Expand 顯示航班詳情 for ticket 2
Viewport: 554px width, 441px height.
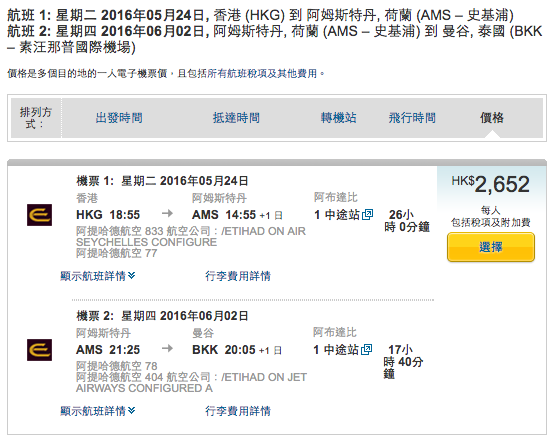point(98,411)
